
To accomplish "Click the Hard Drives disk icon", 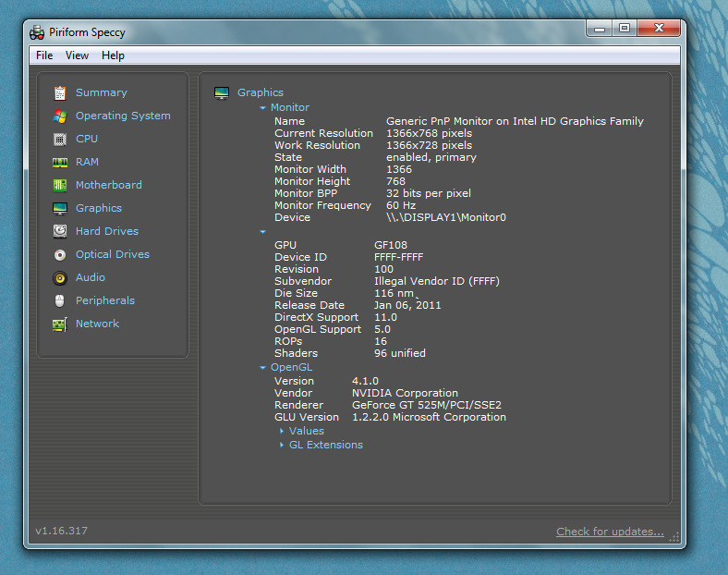I will (x=60, y=231).
